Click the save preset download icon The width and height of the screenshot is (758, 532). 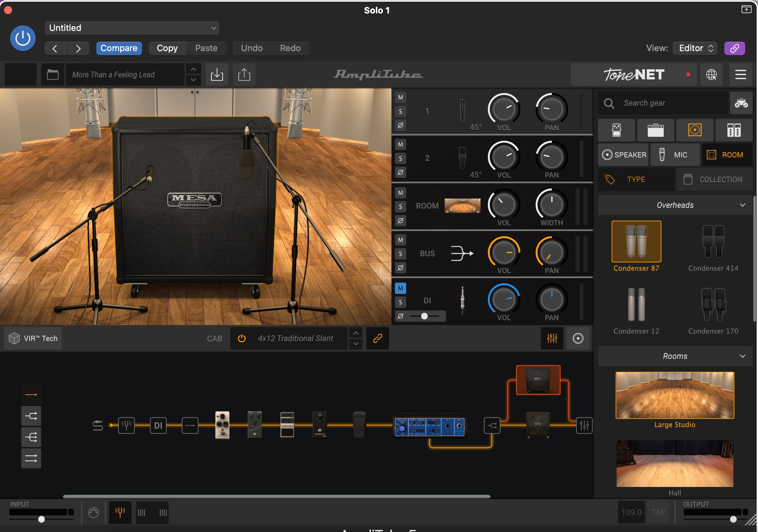[x=217, y=75]
